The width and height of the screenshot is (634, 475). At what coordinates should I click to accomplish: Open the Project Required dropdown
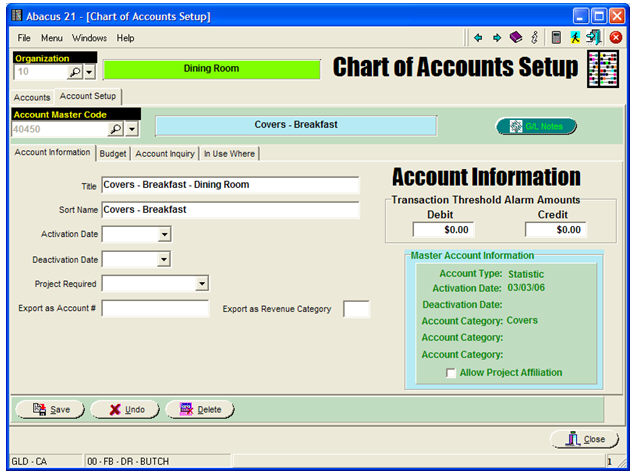click(201, 283)
